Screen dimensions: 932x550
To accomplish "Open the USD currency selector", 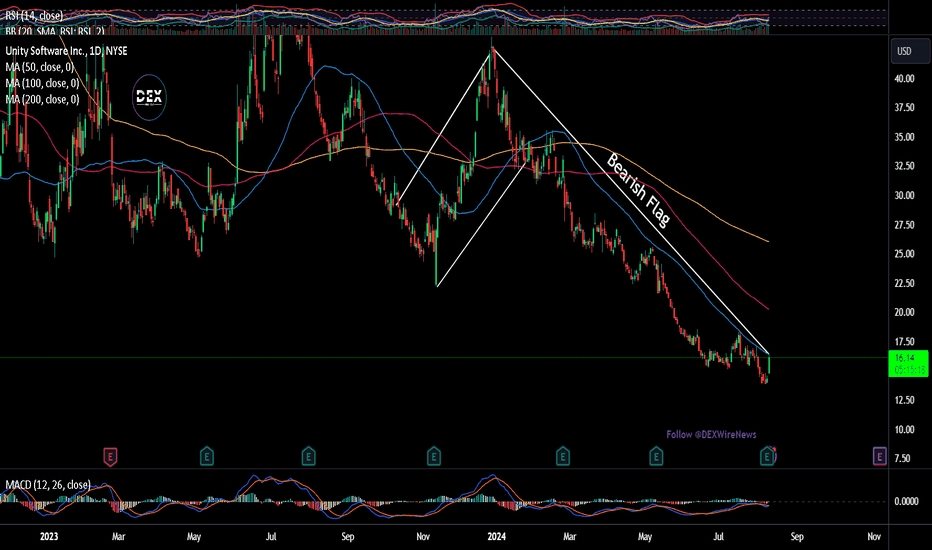I will (x=910, y=51).
